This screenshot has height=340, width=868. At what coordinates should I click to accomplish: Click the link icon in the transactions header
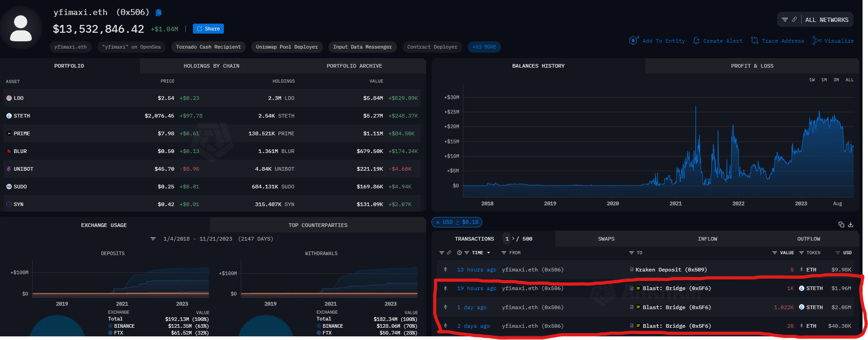pos(449,253)
